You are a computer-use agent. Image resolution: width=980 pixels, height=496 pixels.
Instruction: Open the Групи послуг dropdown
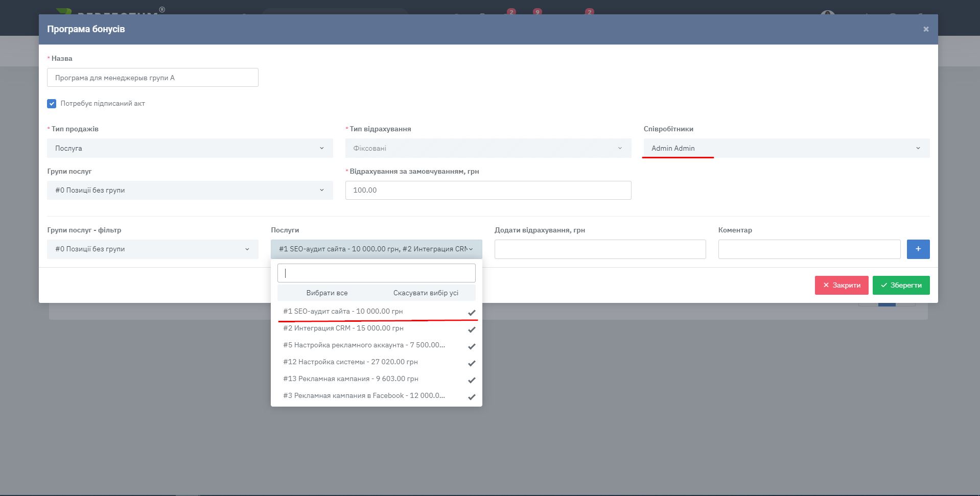190,190
